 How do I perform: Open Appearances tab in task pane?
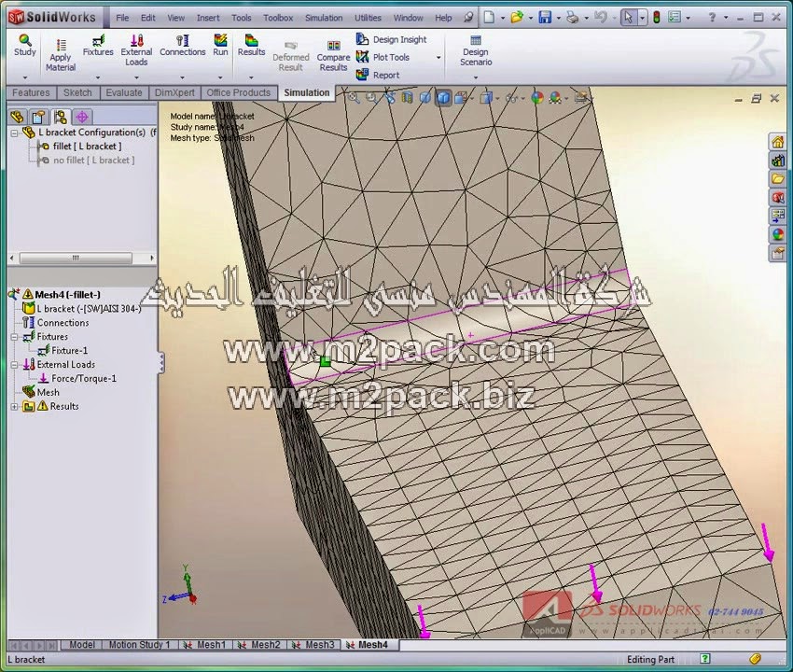click(778, 233)
